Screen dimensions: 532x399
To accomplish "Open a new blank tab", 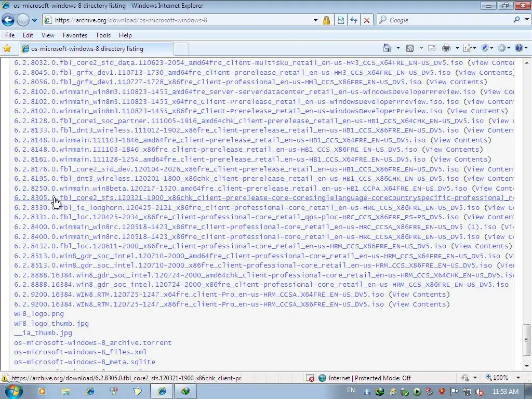I will point(181,49).
